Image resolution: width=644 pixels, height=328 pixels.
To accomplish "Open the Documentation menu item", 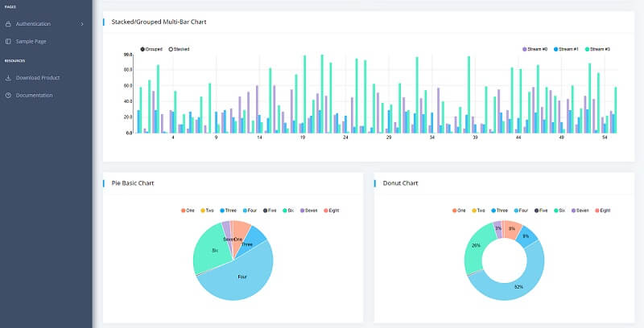I will coord(34,95).
